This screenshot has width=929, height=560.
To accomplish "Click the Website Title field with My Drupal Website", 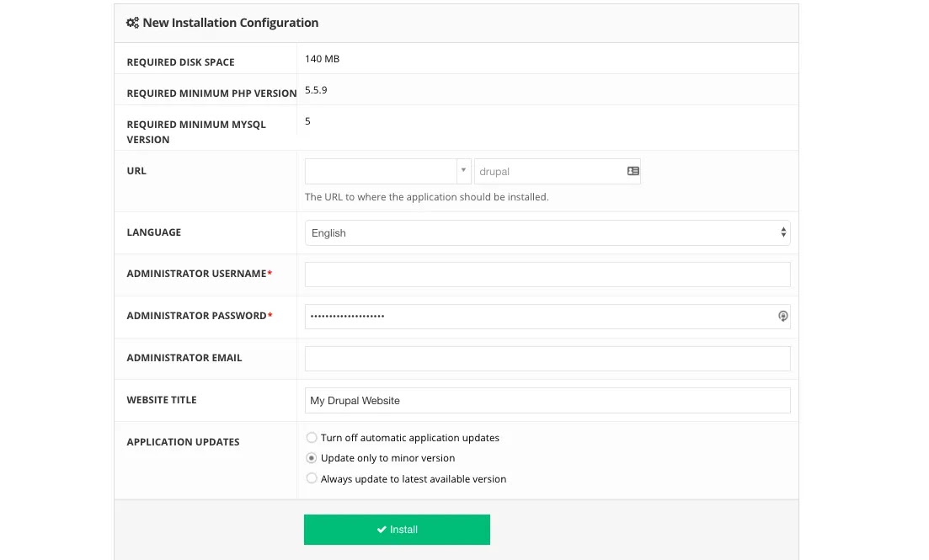I will [x=547, y=401].
